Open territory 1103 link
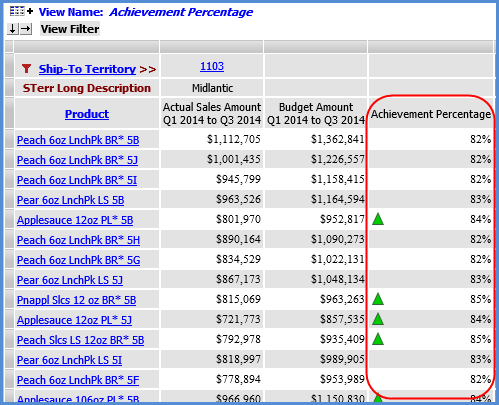The image size is (499, 405). pyautogui.click(x=212, y=66)
